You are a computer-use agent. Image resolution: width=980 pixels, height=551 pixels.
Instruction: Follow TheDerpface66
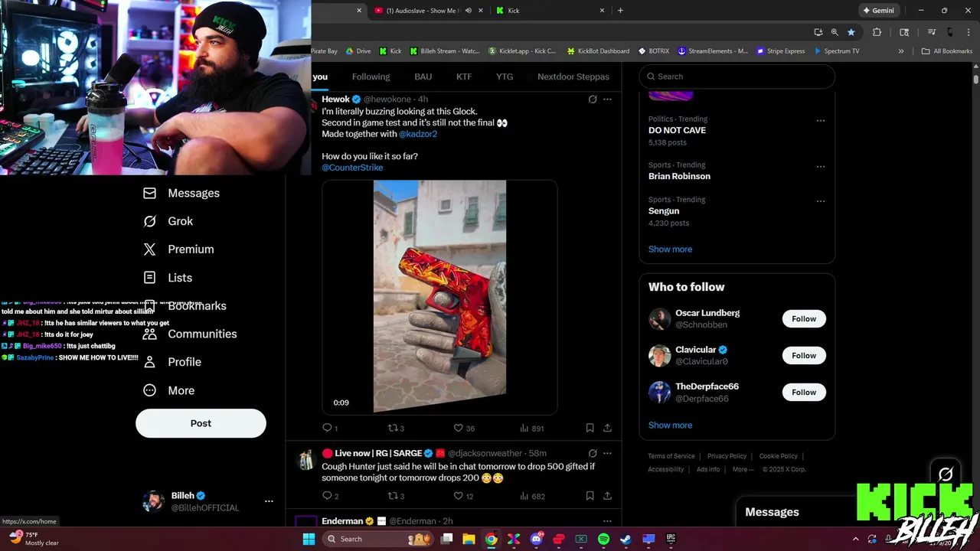[x=804, y=392]
